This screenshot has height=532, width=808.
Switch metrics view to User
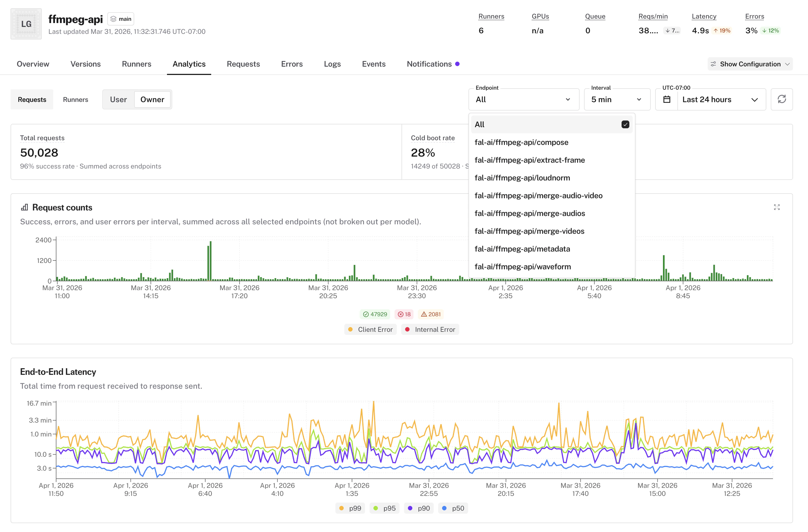point(118,99)
